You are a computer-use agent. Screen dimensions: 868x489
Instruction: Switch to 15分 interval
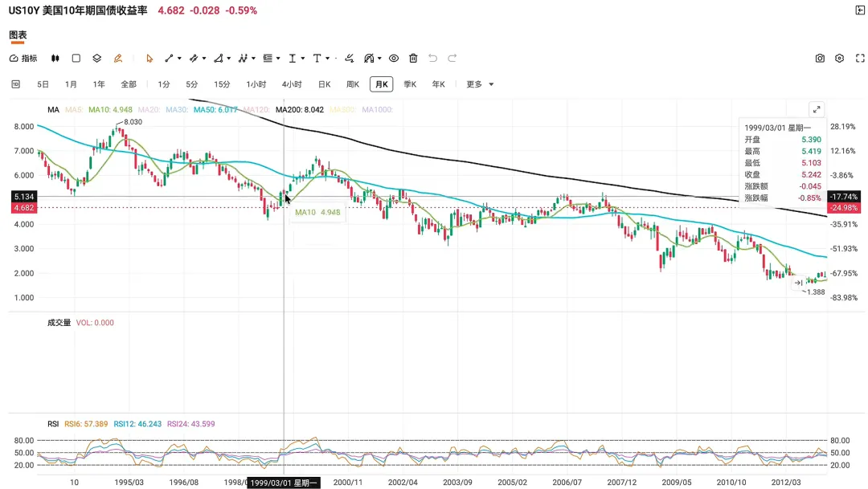pos(222,84)
